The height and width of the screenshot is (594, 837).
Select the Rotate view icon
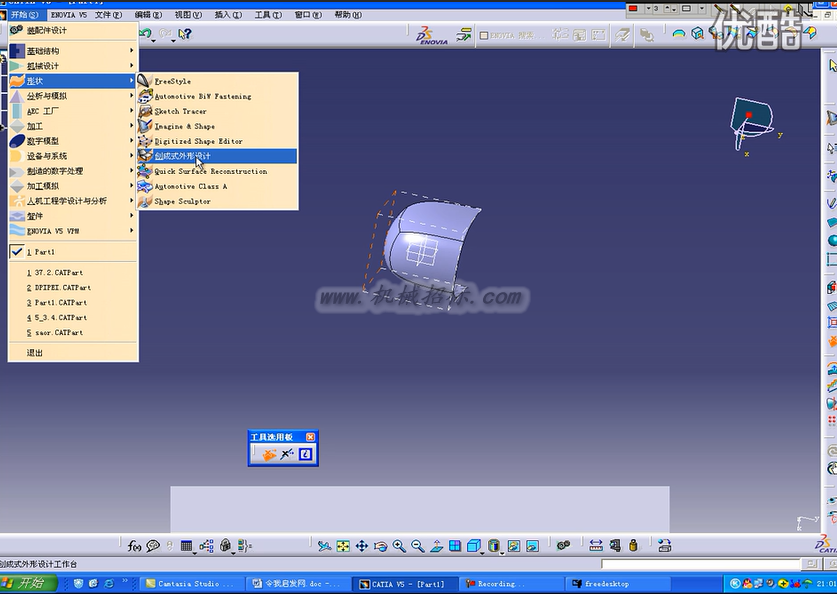point(380,545)
